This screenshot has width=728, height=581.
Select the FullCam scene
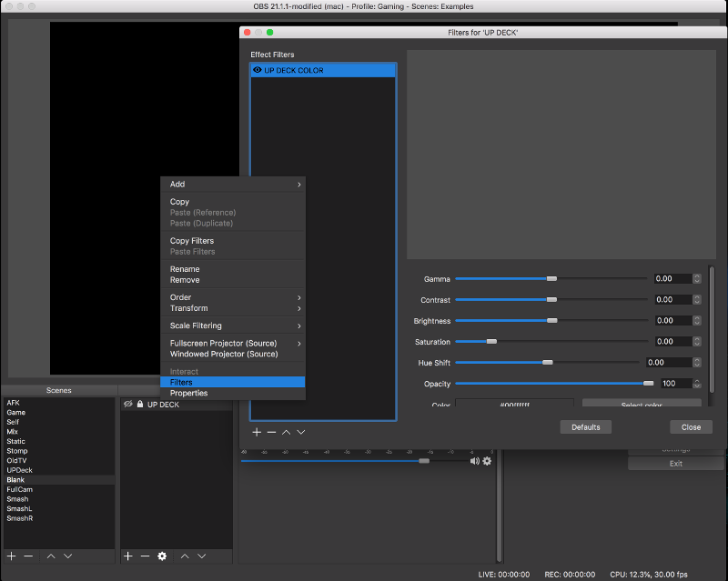[19, 489]
